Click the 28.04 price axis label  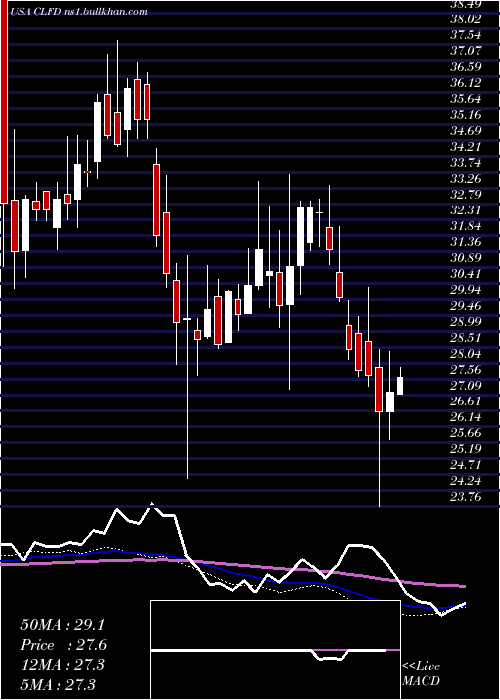466,354
